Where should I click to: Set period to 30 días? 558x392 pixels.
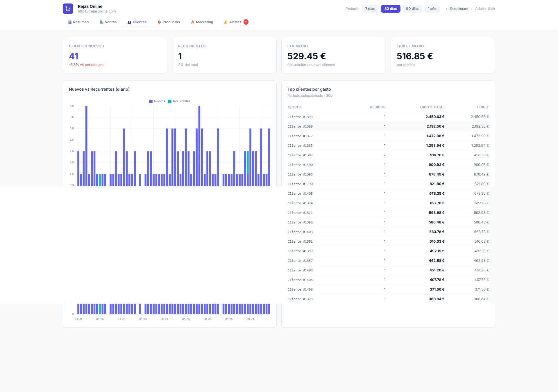tap(391, 9)
